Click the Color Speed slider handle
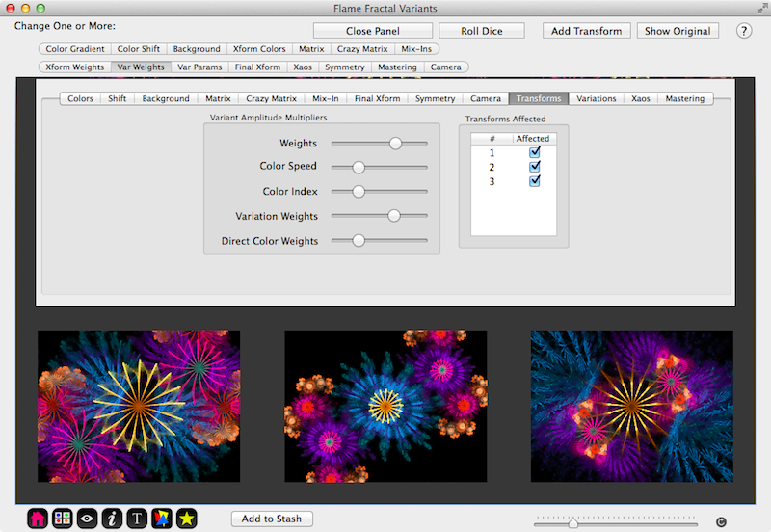Screen dimensions: 771x532 [359, 167]
